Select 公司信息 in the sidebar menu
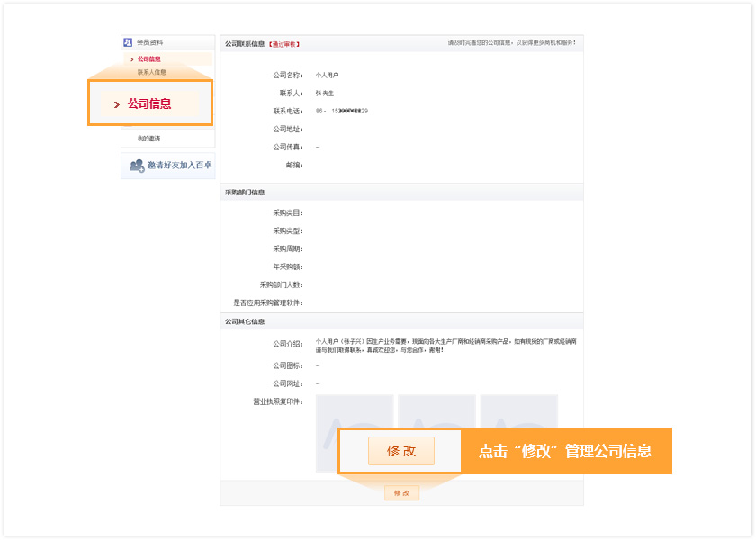Image resolution: width=756 pixels, height=540 pixels. click(x=149, y=58)
